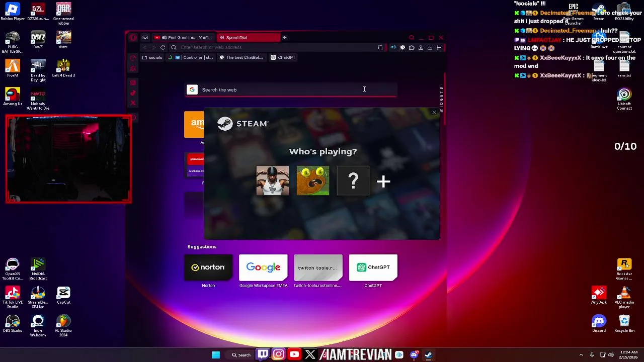The width and height of the screenshot is (644, 362).
Task: Go forward in browser history
Action: 154,47
